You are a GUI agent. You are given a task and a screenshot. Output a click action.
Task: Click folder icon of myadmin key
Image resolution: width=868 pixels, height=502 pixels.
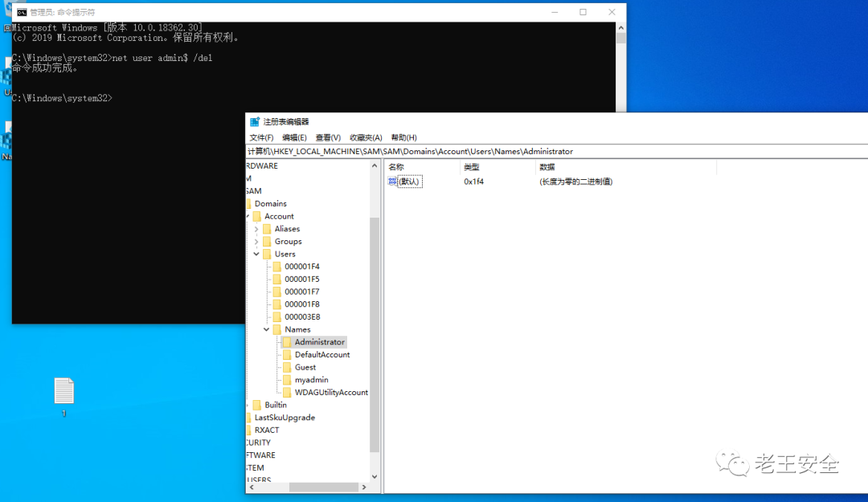[x=287, y=380]
